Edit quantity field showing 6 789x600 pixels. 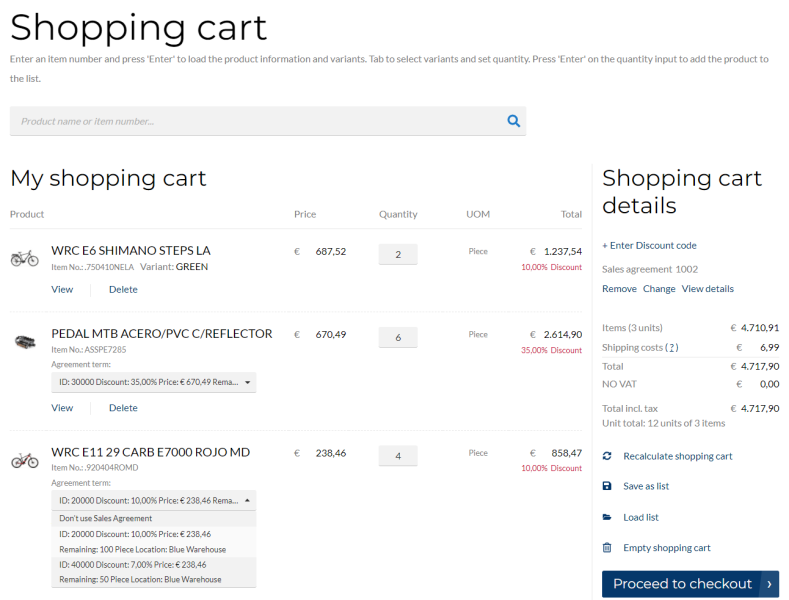tap(398, 337)
